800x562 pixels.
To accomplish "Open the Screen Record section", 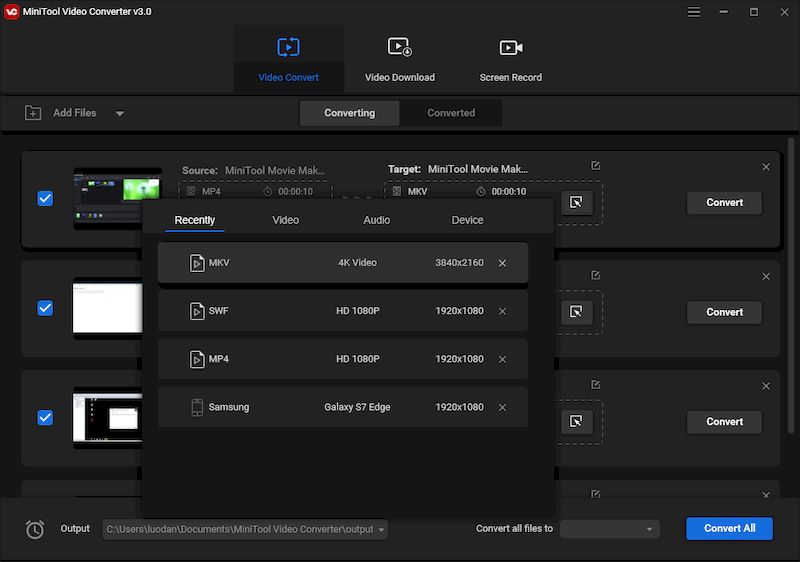I will click(x=510, y=59).
